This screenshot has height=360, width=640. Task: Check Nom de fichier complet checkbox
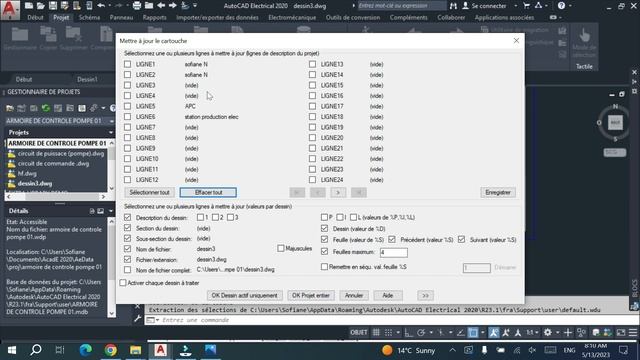[127, 270]
